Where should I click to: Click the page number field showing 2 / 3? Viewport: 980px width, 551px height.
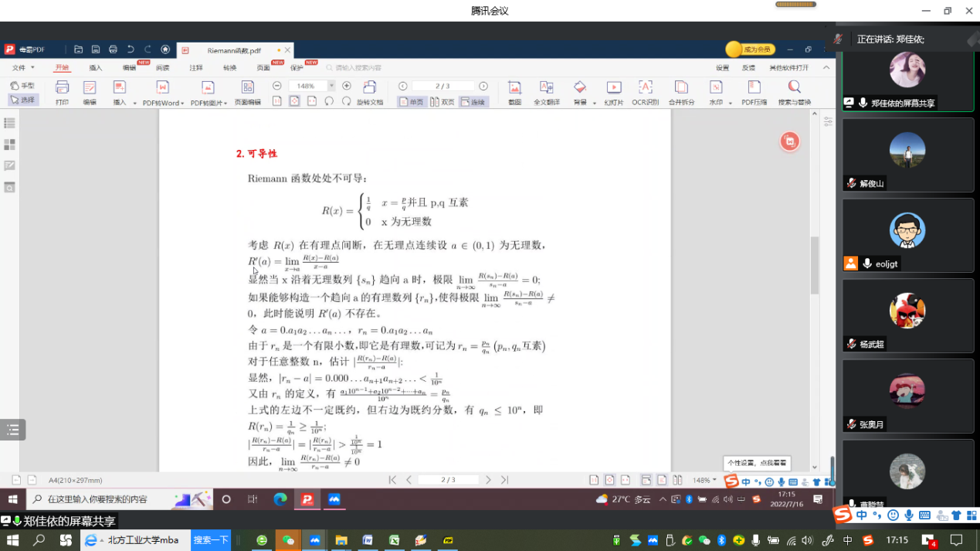(443, 86)
